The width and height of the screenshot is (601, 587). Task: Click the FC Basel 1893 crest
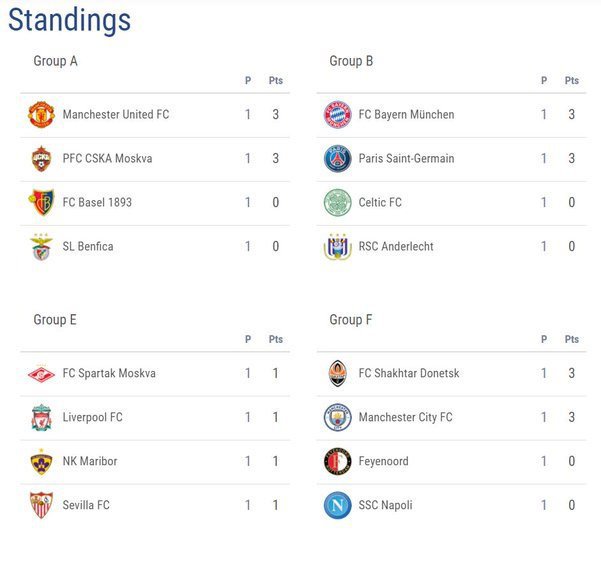(40, 203)
